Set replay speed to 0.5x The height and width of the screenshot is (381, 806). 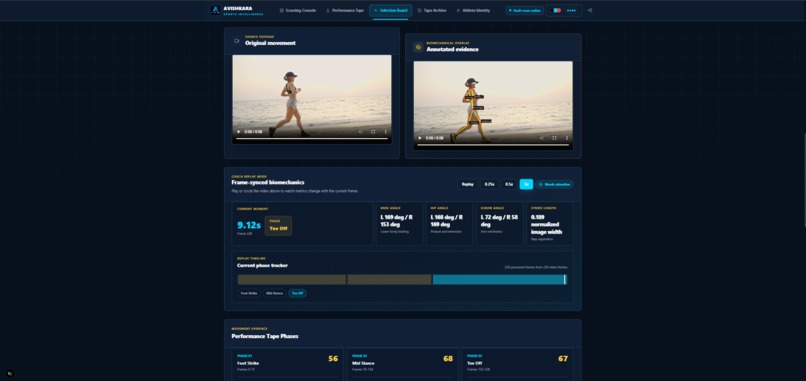pyautogui.click(x=509, y=184)
